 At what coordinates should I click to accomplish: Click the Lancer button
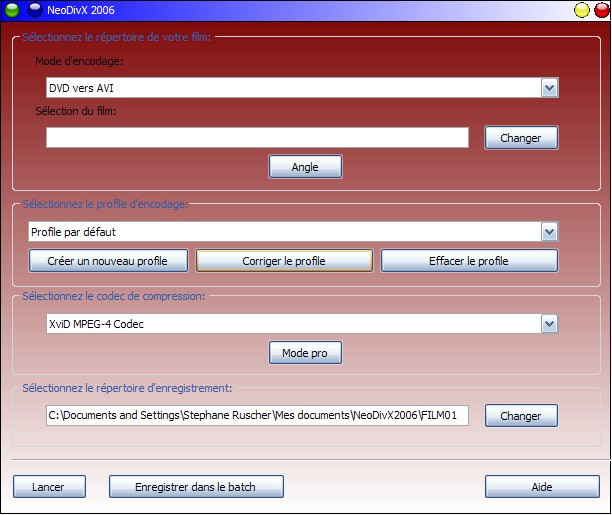click(49, 487)
